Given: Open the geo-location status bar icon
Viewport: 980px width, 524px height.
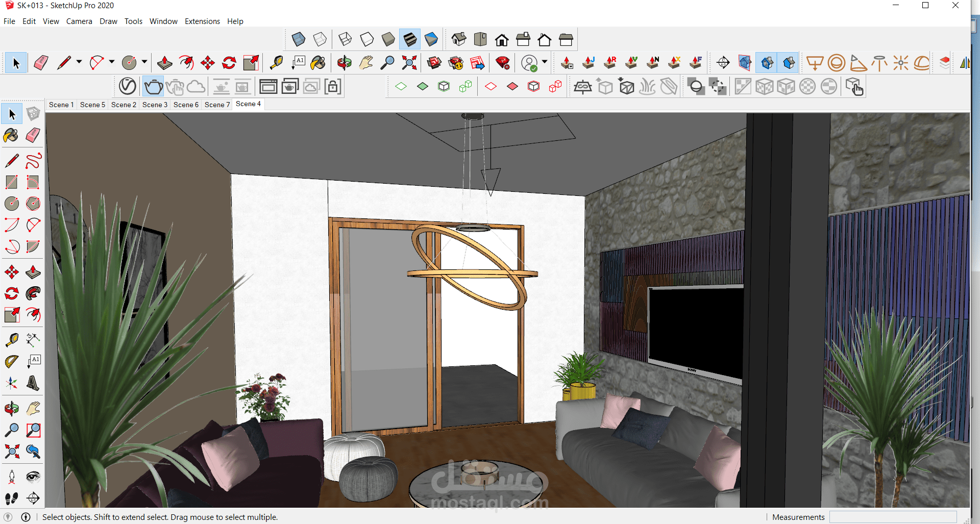Looking at the screenshot, I should [x=8, y=517].
